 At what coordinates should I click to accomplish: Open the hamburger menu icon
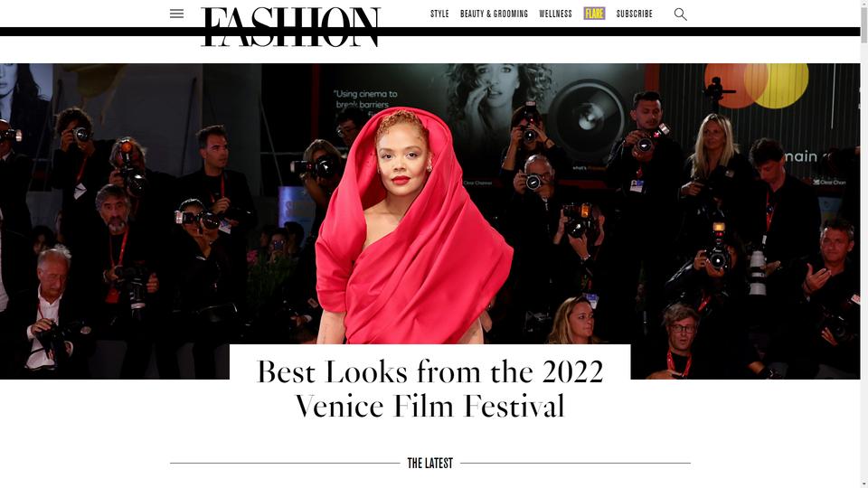(x=176, y=14)
